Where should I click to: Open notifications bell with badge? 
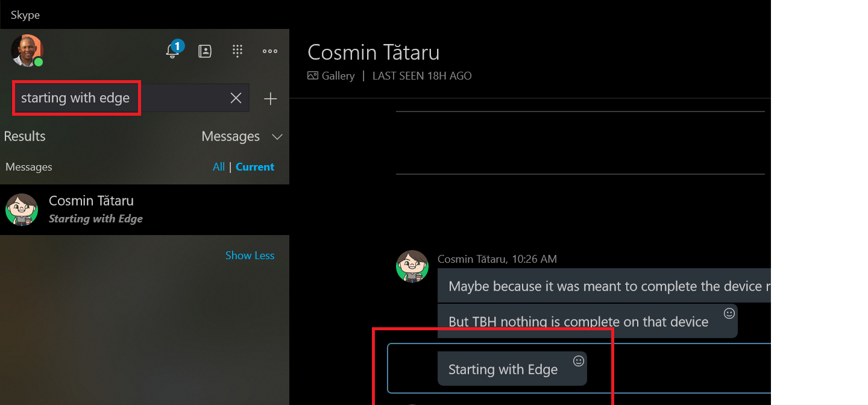point(174,51)
